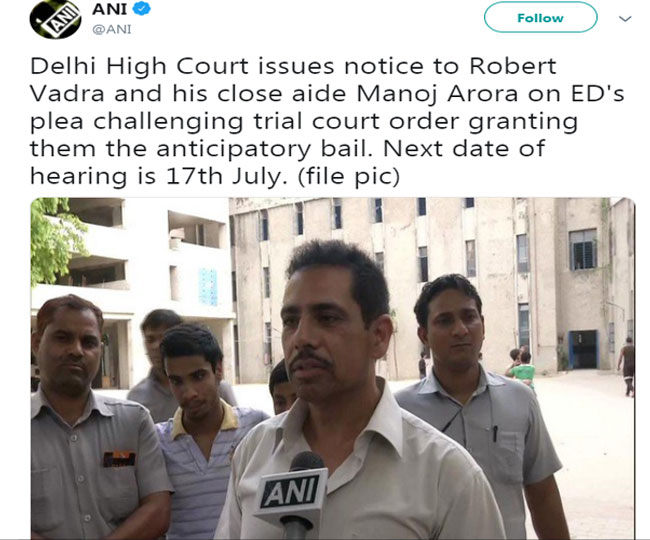Follow the ANI account
The width and height of the screenshot is (650, 540).
point(541,17)
